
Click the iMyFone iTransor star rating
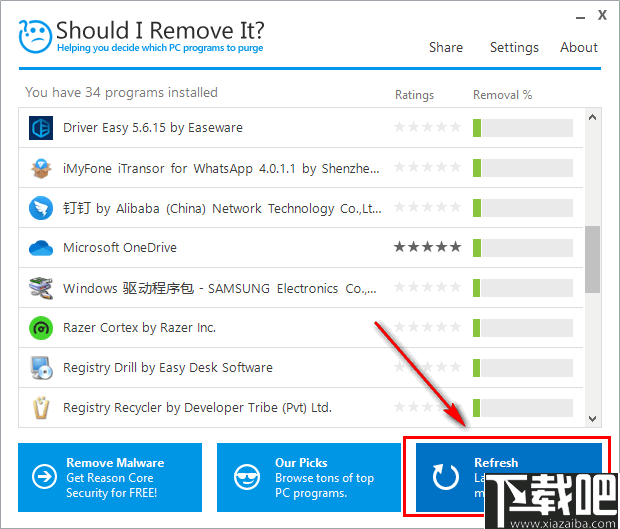coord(427,167)
